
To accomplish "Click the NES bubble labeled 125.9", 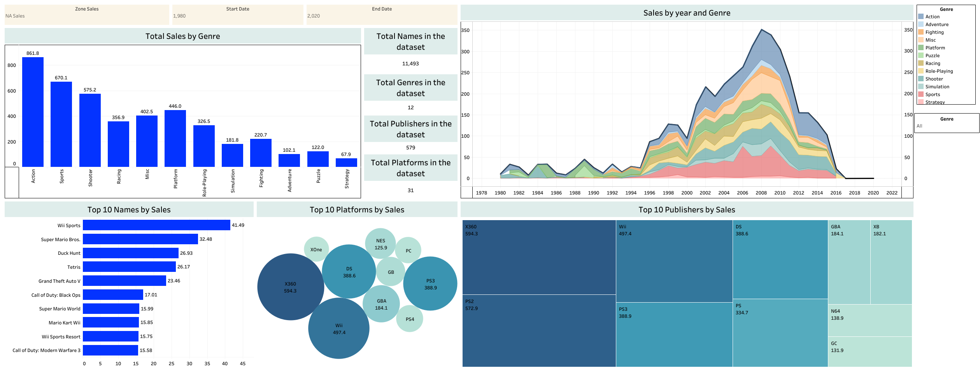I will pyautogui.click(x=380, y=244).
